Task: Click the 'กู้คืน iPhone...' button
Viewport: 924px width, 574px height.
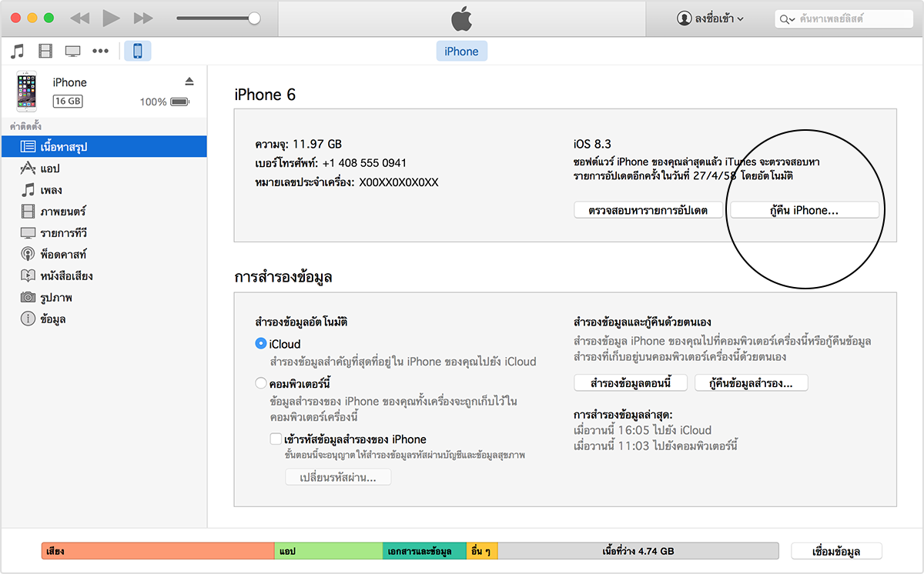Action: pos(804,210)
